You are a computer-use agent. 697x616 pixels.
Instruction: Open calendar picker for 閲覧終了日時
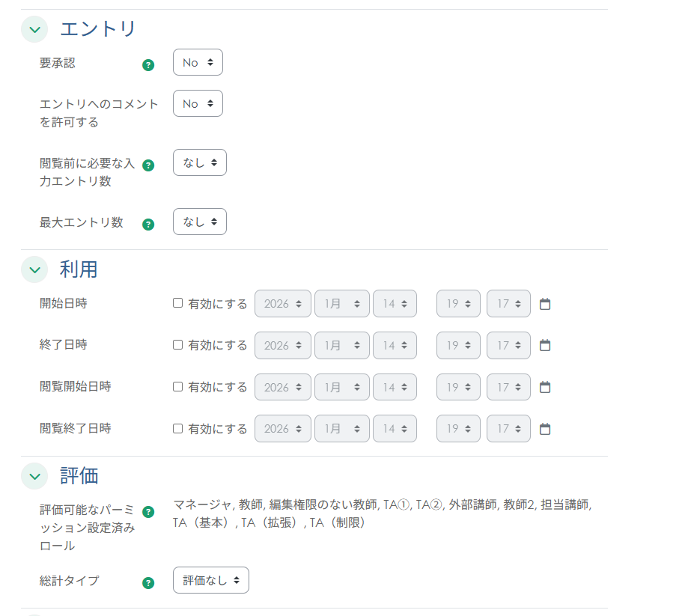[545, 429]
